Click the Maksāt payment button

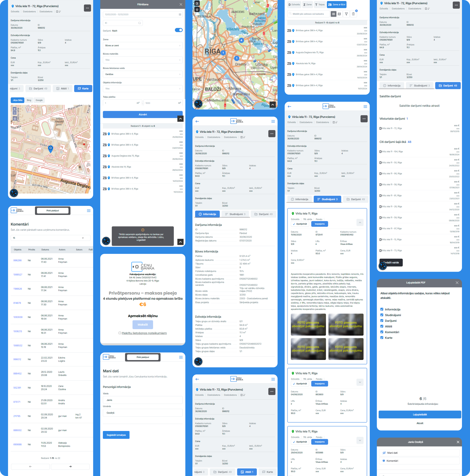click(143, 325)
